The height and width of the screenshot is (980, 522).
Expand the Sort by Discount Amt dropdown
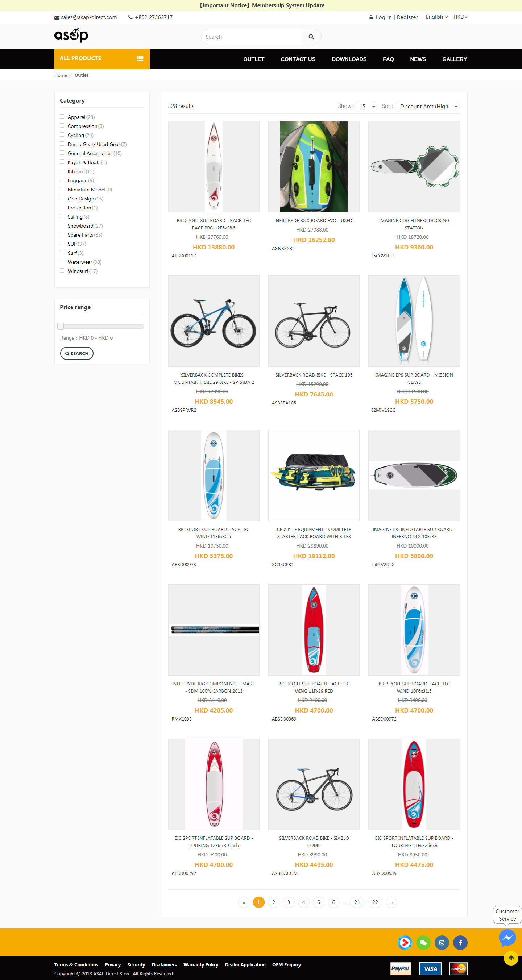[x=428, y=107]
